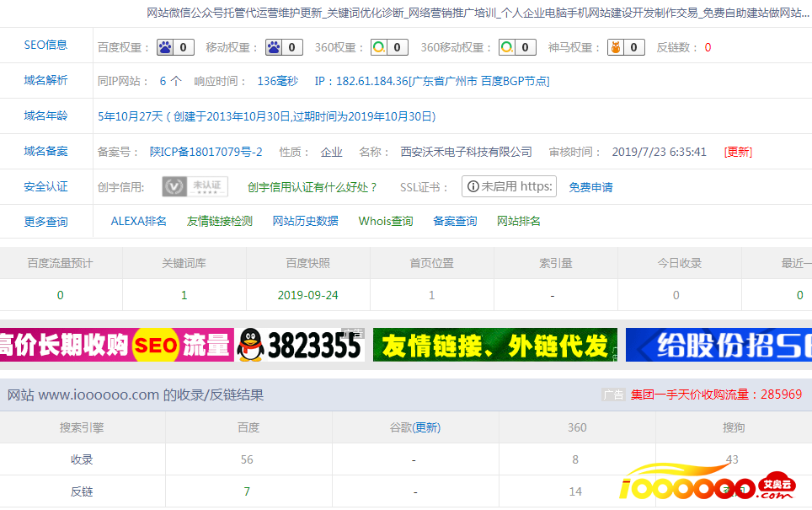The height and width of the screenshot is (510, 812).
Task: Open the 网站历史数据 query
Action: pyautogui.click(x=305, y=222)
